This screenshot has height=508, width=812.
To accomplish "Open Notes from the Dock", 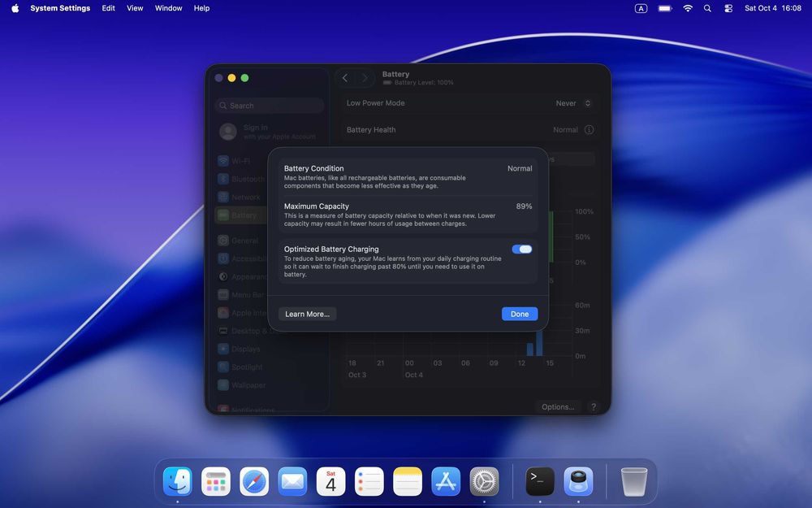I will tap(408, 481).
